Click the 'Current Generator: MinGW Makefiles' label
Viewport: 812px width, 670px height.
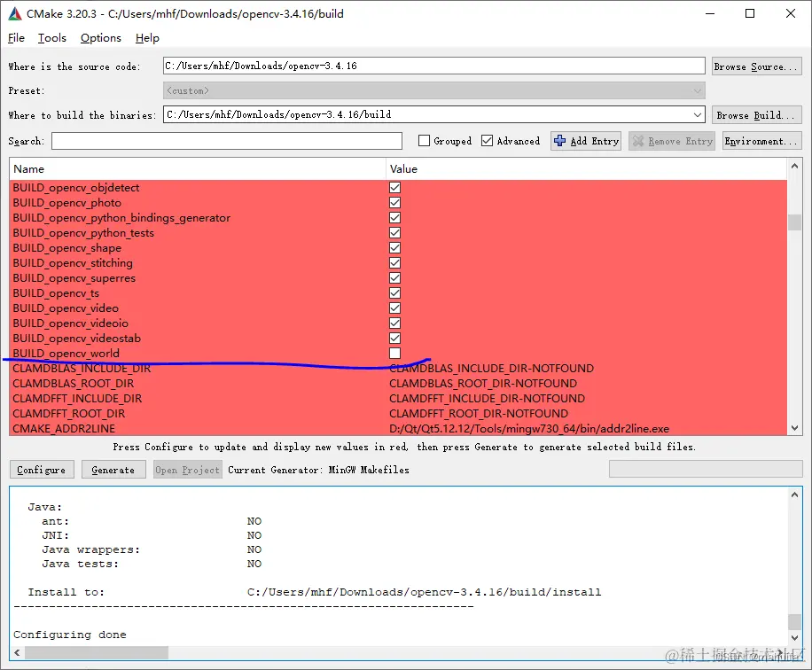318,470
